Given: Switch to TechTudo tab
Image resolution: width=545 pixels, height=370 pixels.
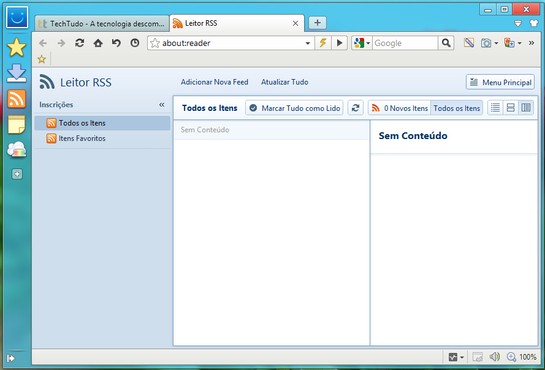Looking at the screenshot, I should point(102,24).
